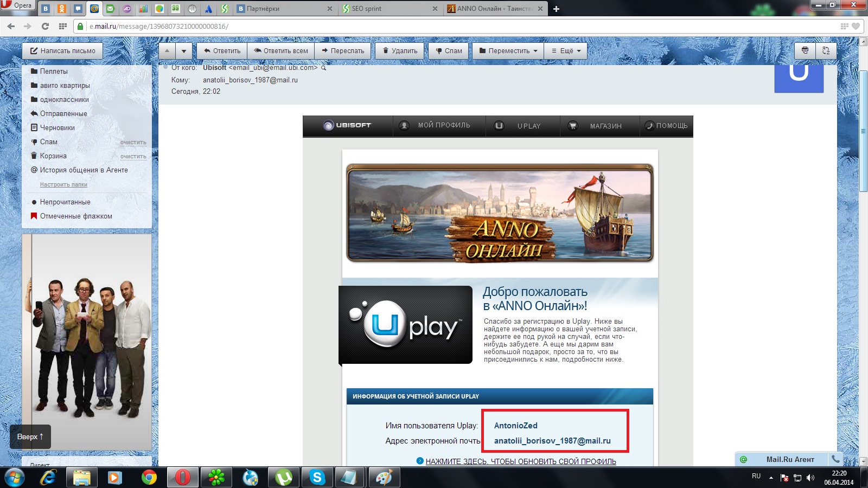Click Ответить всем reply-all button
868x488 pixels.
(x=281, y=51)
